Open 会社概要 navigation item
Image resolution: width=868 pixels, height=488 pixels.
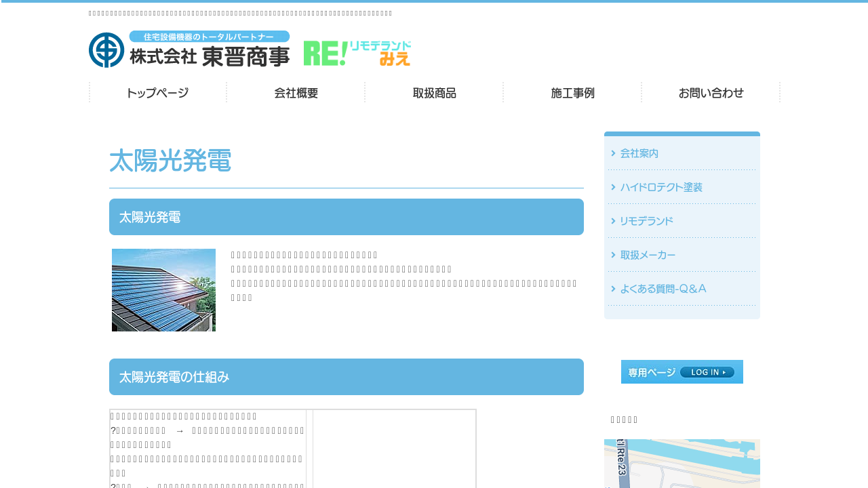[296, 93]
